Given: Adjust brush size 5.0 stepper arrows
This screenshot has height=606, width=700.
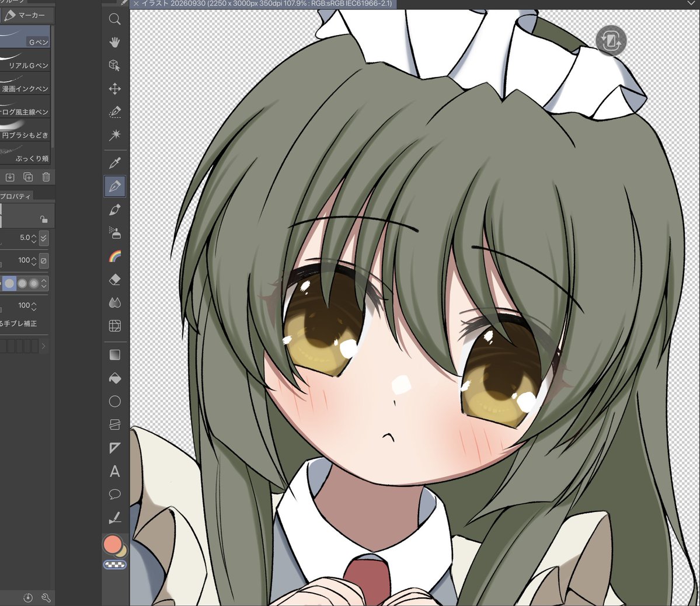Looking at the screenshot, I should point(34,238).
